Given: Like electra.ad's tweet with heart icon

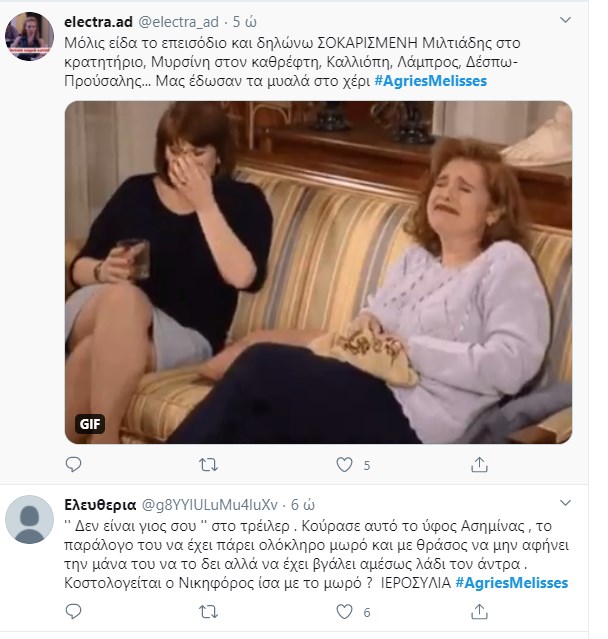Looking at the screenshot, I should point(344,465).
